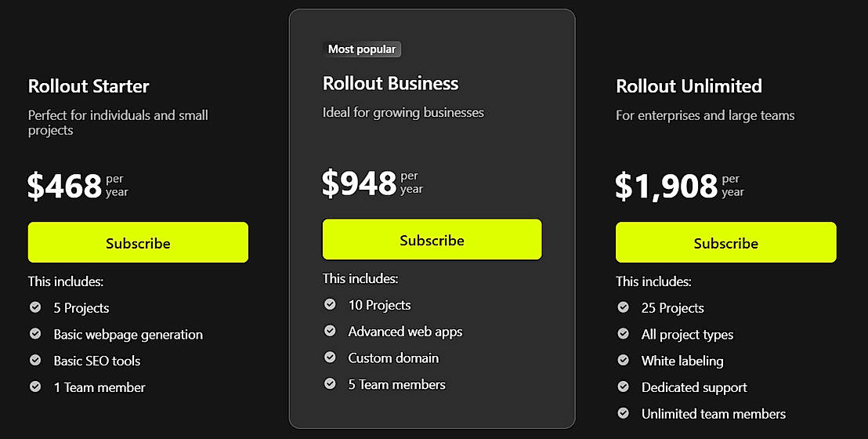The image size is (868, 439).
Task: Click checkmark icon next to All project types
Action: click(x=624, y=334)
